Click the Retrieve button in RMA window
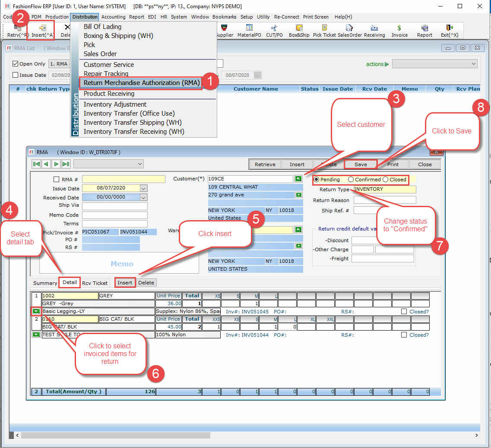The image size is (491, 448). [x=265, y=164]
